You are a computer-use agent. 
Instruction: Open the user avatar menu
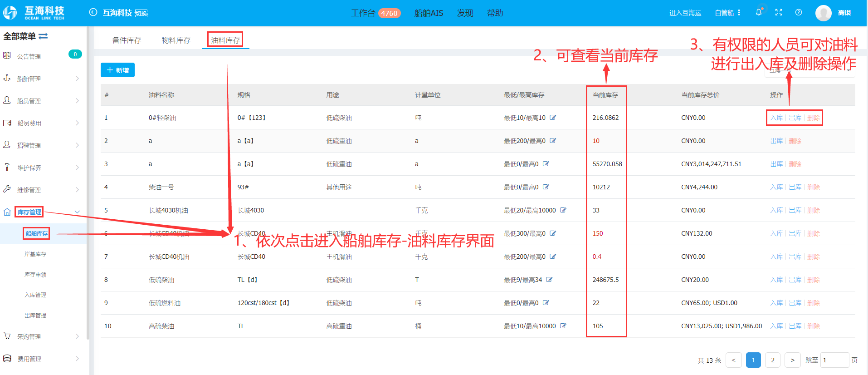[823, 13]
